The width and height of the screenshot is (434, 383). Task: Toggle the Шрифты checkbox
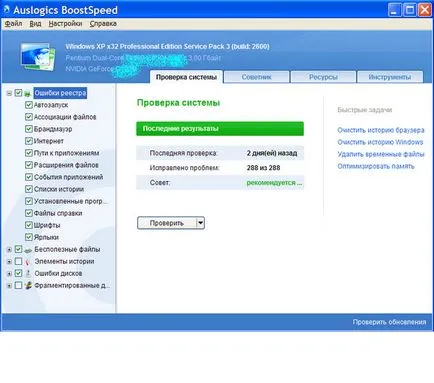click(29, 225)
